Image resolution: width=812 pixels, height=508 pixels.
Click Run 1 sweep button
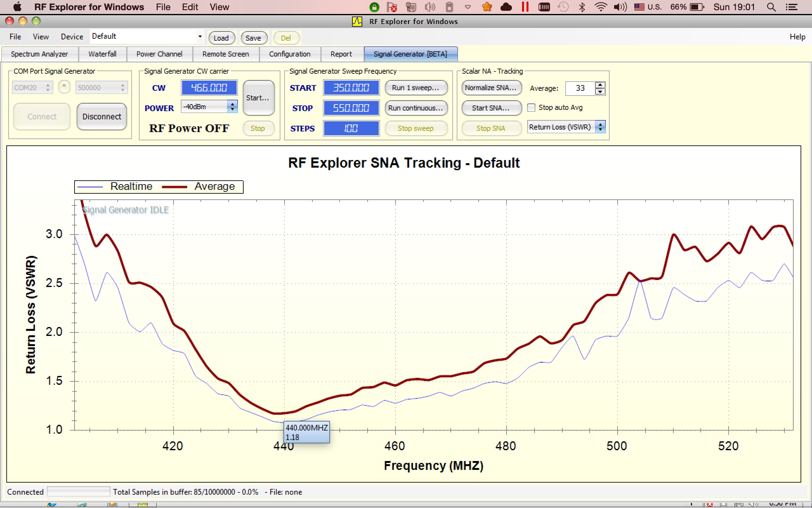(x=416, y=88)
